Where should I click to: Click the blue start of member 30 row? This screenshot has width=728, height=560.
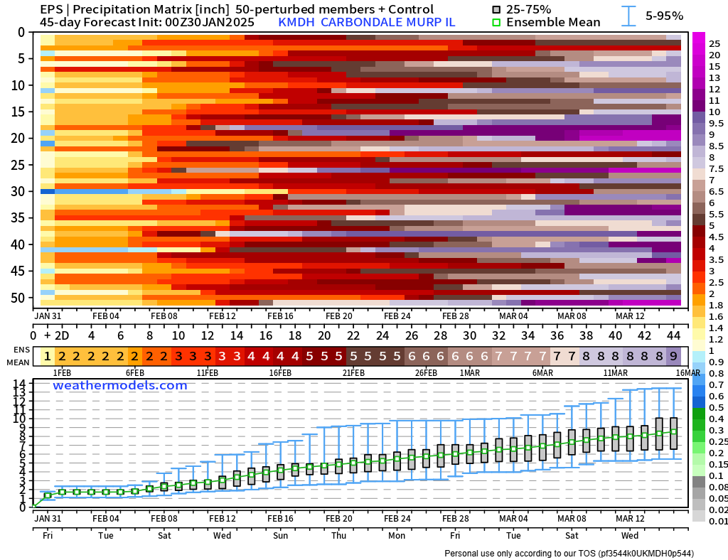(48, 191)
